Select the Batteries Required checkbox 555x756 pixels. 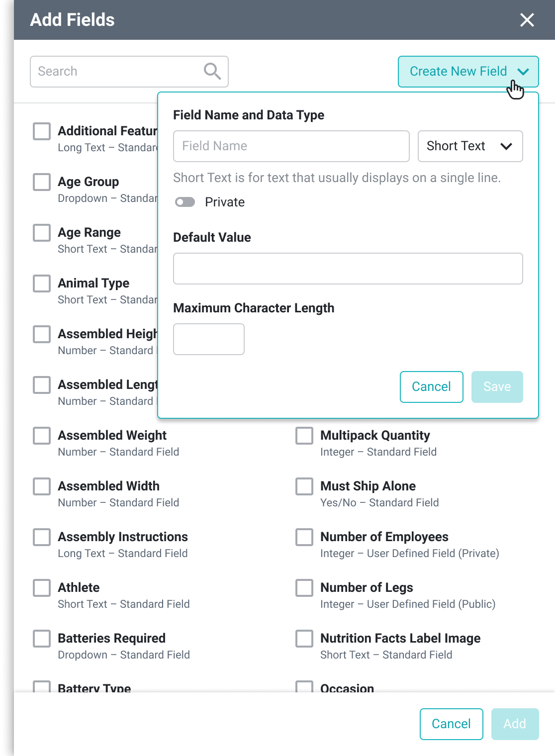click(42, 639)
